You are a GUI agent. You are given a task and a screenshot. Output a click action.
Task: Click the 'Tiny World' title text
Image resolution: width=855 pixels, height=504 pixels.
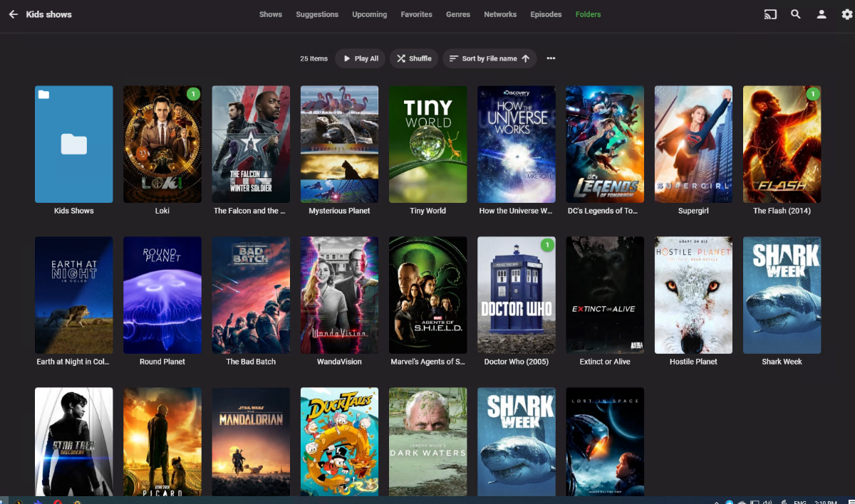coord(427,211)
